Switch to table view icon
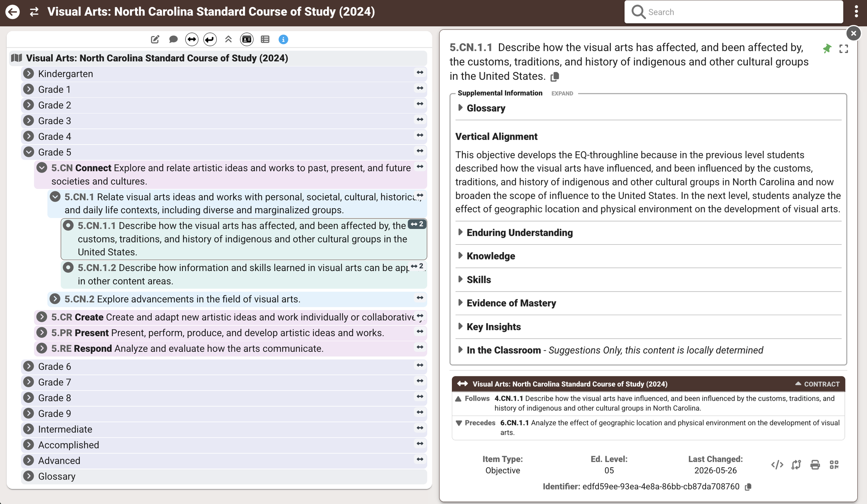The width and height of the screenshot is (867, 504). tap(265, 40)
